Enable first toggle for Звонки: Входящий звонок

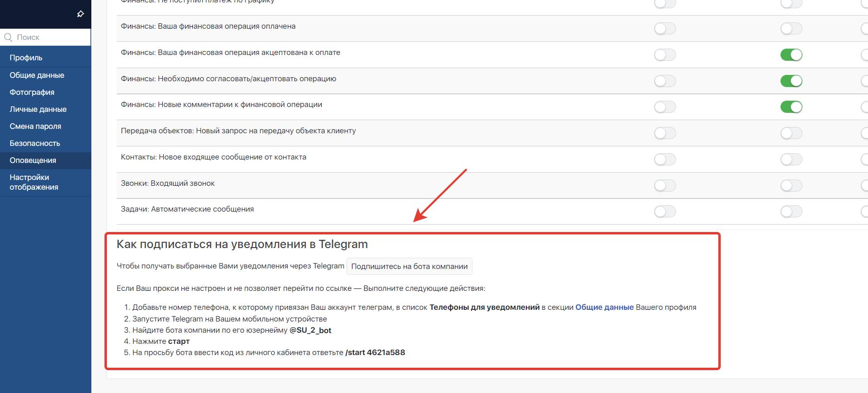(x=664, y=185)
